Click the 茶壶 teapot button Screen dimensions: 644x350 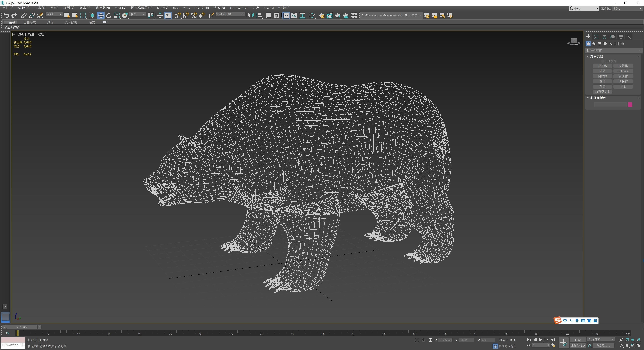click(602, 86)
